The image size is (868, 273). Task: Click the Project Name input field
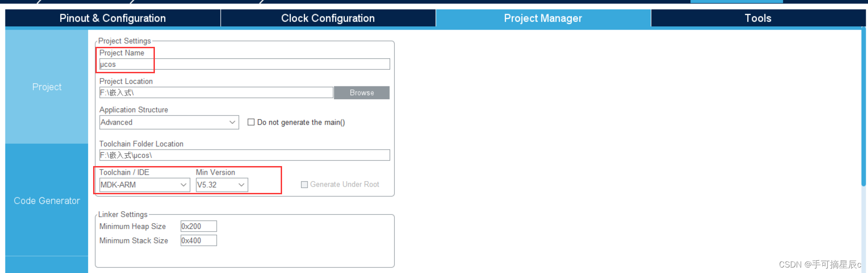pos(244,64)
